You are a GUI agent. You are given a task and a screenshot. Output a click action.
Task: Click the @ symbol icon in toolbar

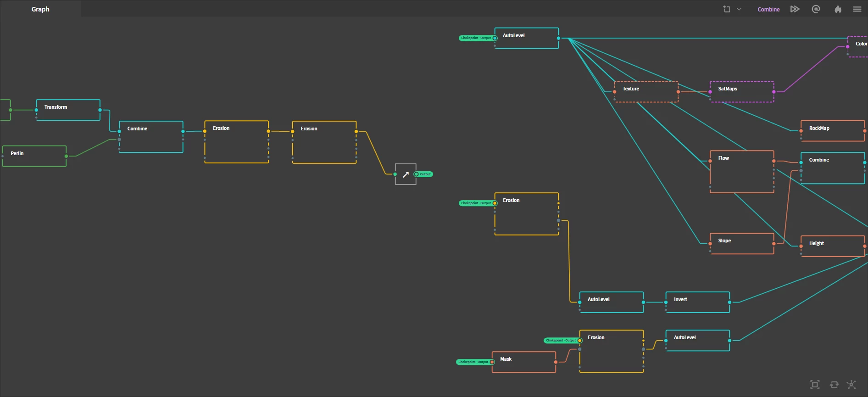pyautogui.click(x=816, y=9)
